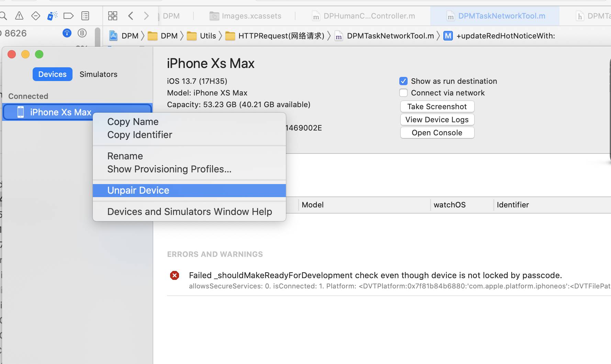Screen dimensions: 611x364
Task: Click the iPhone icon in Connected list
Action: (x=21, y=112)
